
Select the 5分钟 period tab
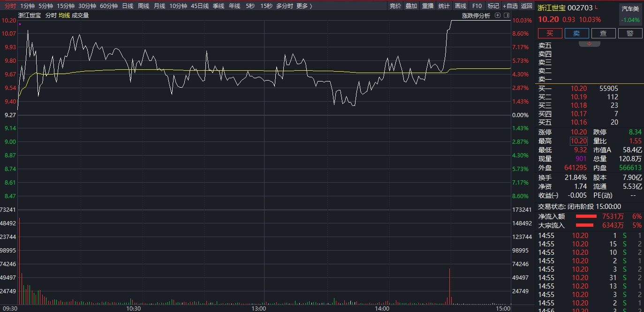tap(45, 6)
